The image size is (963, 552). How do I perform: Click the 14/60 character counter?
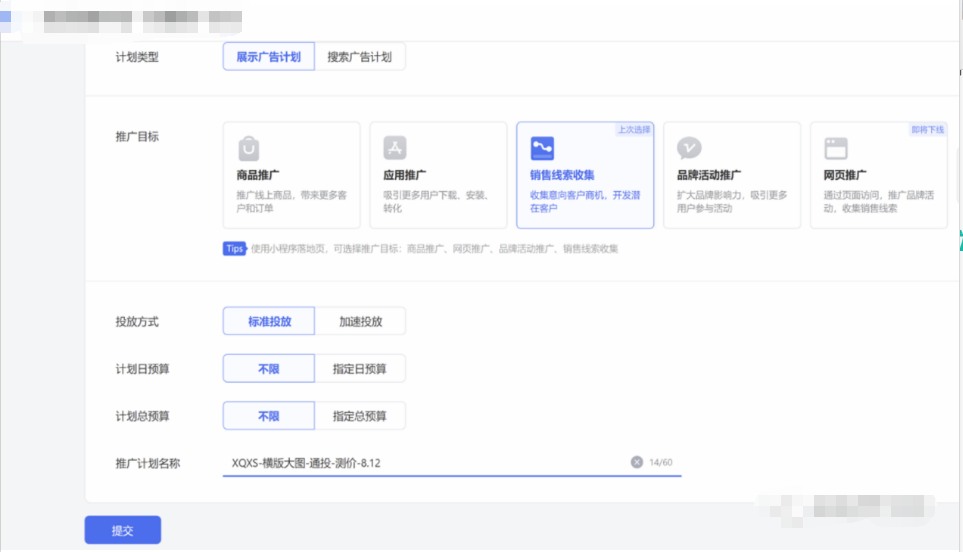click(661, 462)
